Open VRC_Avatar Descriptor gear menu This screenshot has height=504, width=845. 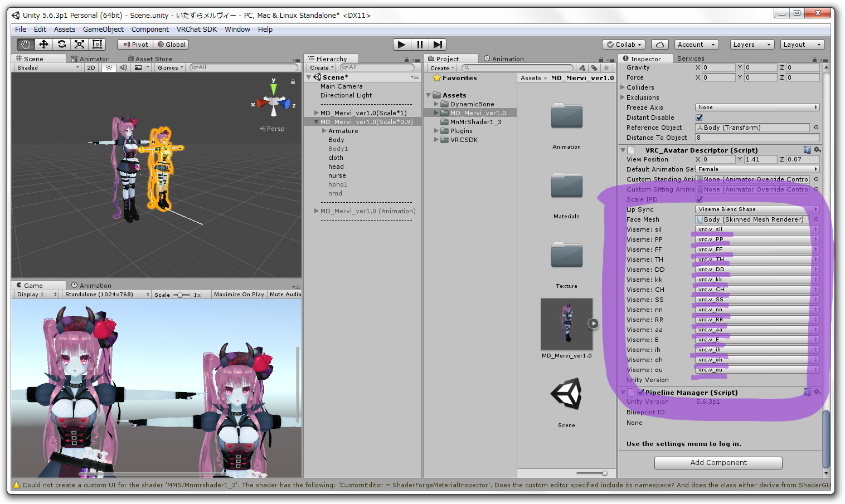tap(817, 150)
